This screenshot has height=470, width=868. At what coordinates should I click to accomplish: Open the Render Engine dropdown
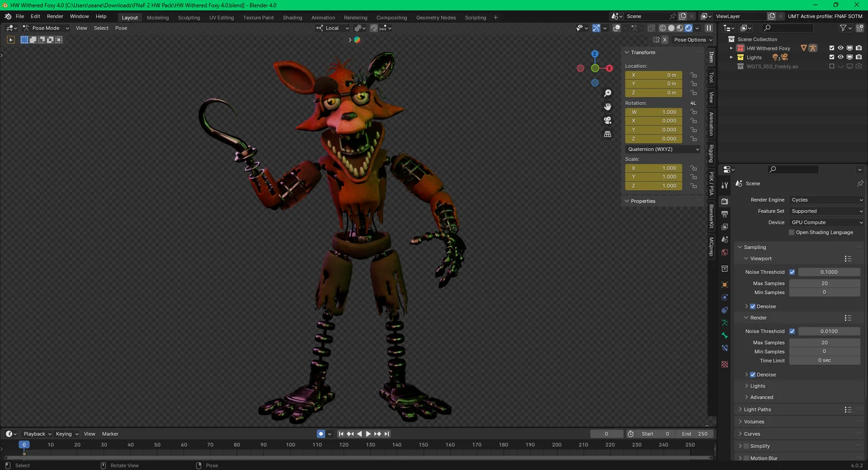click(827, 200)
